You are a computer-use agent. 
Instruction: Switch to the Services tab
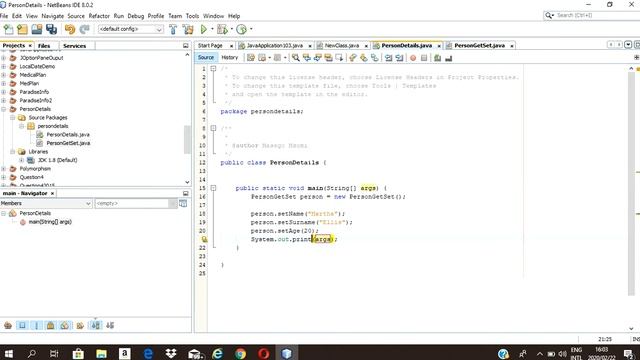click(x=75, y=46)
